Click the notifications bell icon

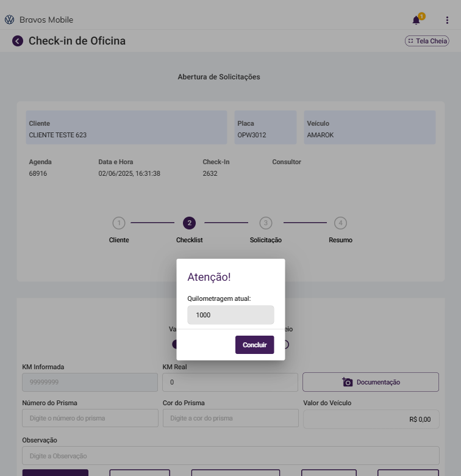pyautogui.click(x=416, y=20)
